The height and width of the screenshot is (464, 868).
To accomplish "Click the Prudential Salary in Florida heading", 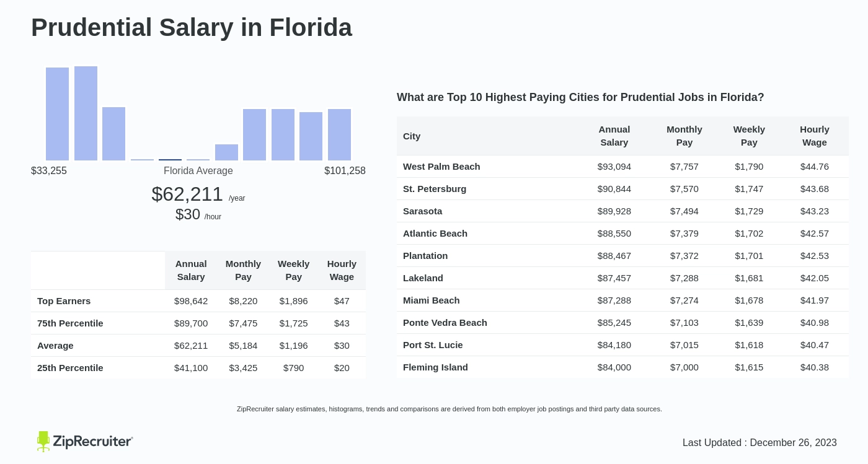I will coord(192,27).
